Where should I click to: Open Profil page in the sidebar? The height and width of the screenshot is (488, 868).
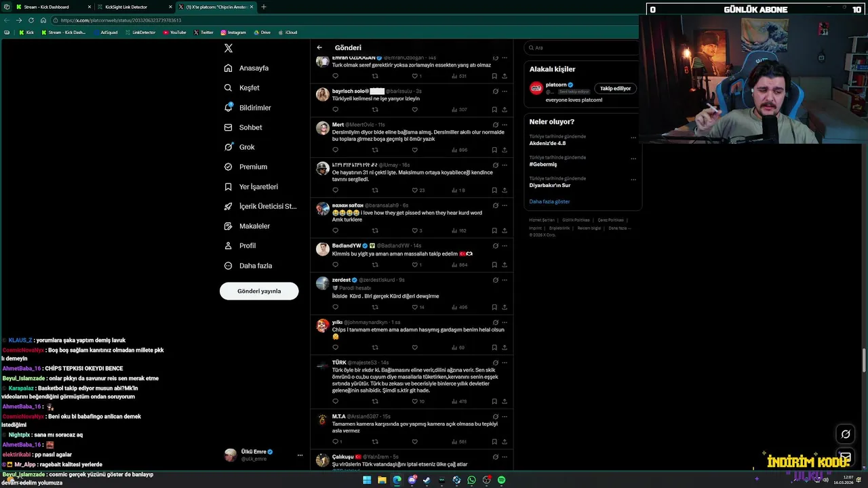pyautogui.click(x=240, y=245)
